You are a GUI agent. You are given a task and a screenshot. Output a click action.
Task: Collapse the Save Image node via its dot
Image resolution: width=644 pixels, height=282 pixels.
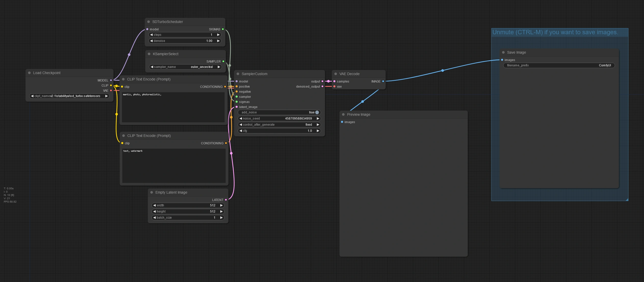pos(503,52)
